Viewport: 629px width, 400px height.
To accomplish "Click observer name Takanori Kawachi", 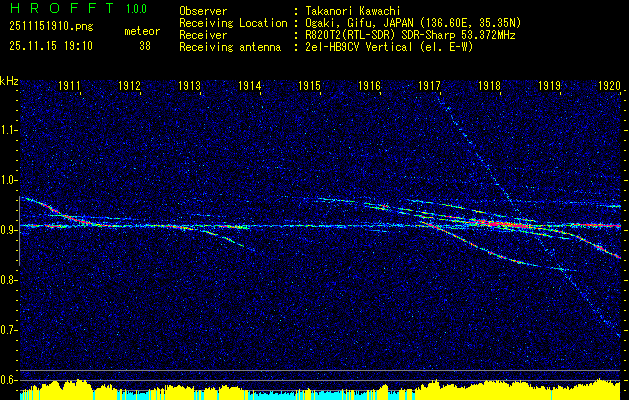I will pyautogui.click(x=351, y=11).
